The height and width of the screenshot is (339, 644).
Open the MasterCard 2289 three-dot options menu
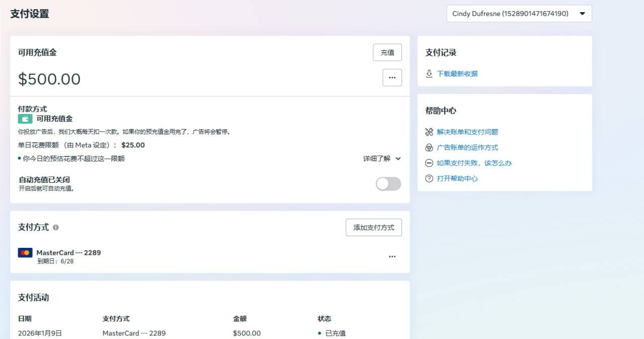pos(392,256)
